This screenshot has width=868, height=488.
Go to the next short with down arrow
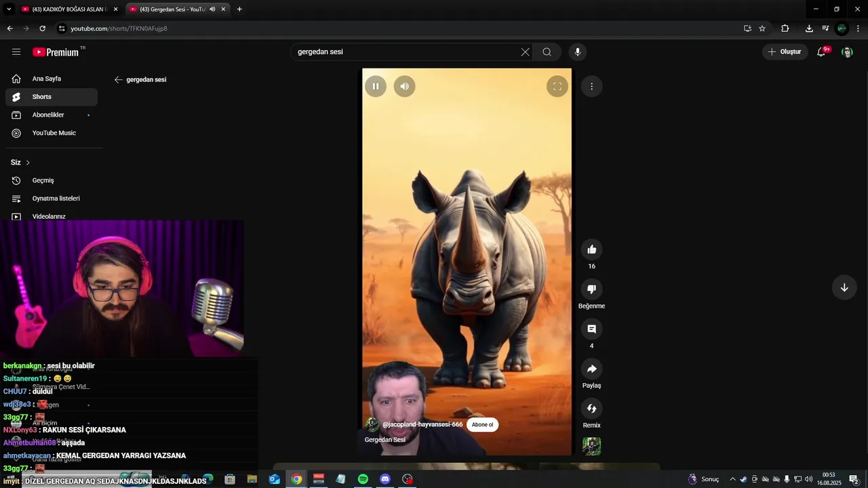(x=844, y=287)
